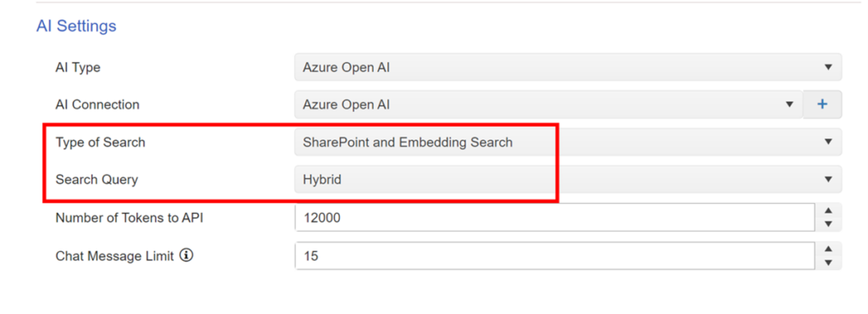The image size is (868, 314).
Task: Click the Number of Tokens field containing 12000
Action: [x=554, y=217]
